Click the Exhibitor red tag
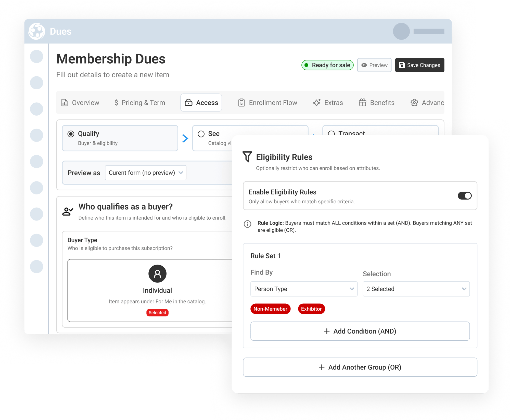This screenshot has height=420, width=510. [x=311, y=309]
